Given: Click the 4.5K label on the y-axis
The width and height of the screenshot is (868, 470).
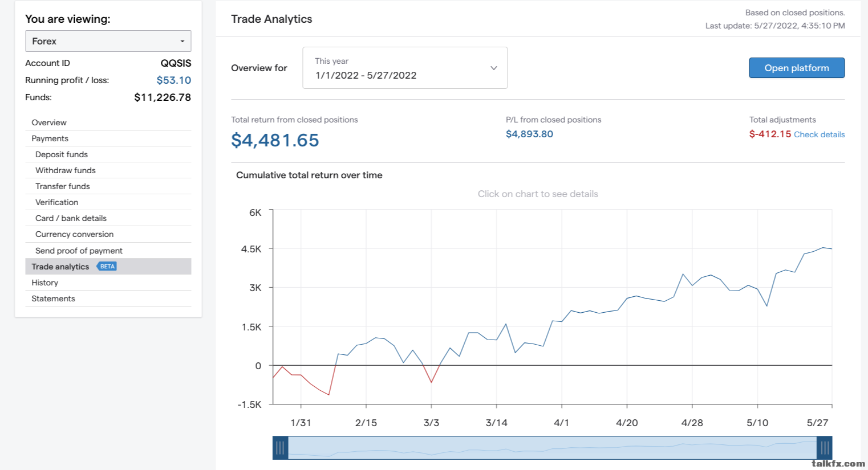Looking at the screenshot, I should [251, 249].
